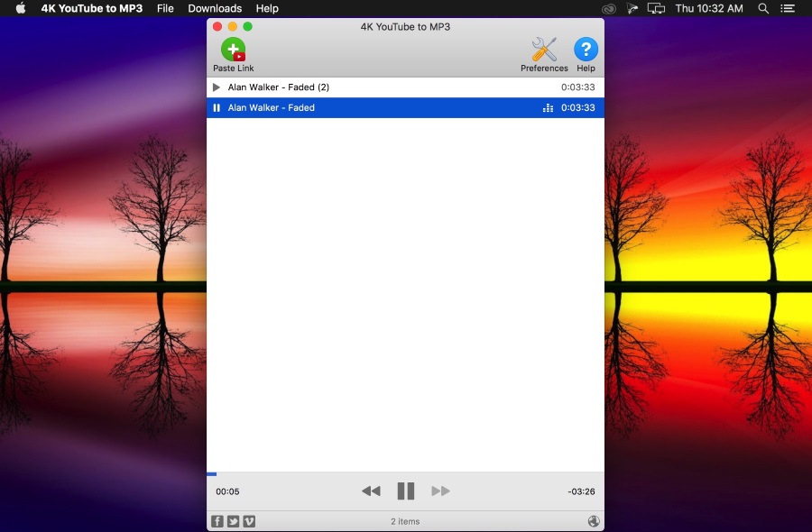Click the '2 items' status text
Screen dimensions: 812x532
[x=405, y=522]
